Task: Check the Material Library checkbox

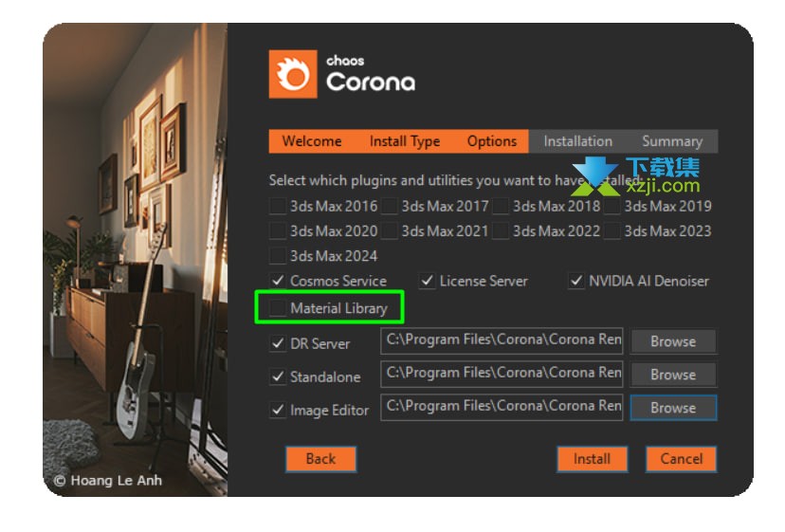Action: tap(278, 307)
